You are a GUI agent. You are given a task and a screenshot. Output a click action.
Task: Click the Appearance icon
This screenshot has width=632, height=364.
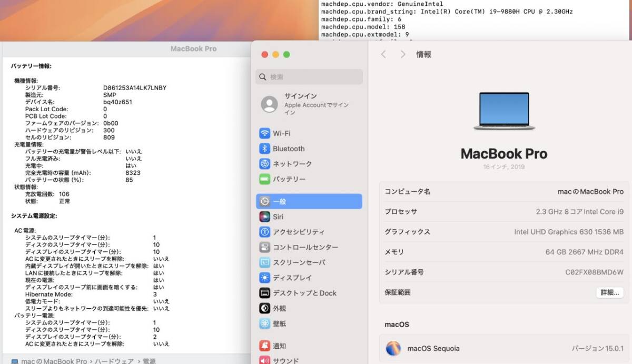264,308
